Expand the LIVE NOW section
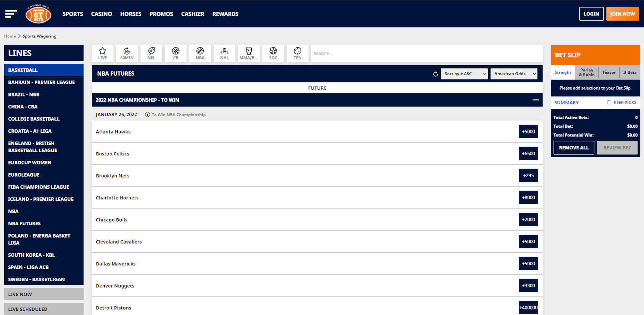The width and height of the screenshot is (644, 315). tap(44, 294)
